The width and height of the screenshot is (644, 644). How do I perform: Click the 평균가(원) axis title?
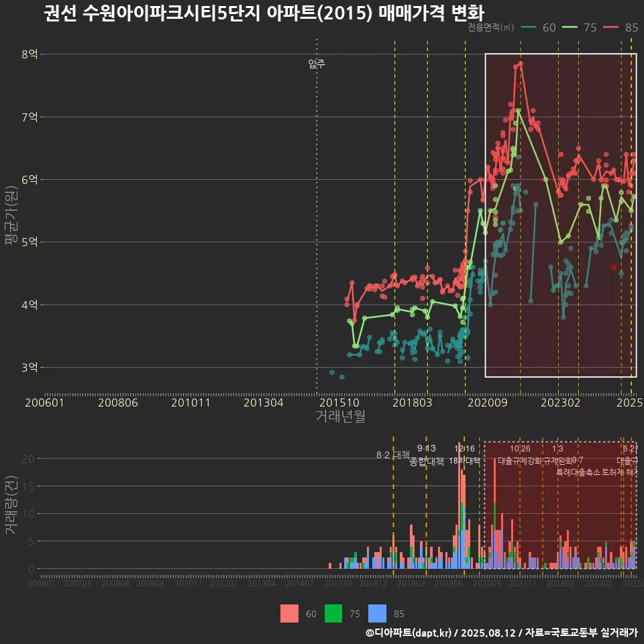click(x=11, y=215)
